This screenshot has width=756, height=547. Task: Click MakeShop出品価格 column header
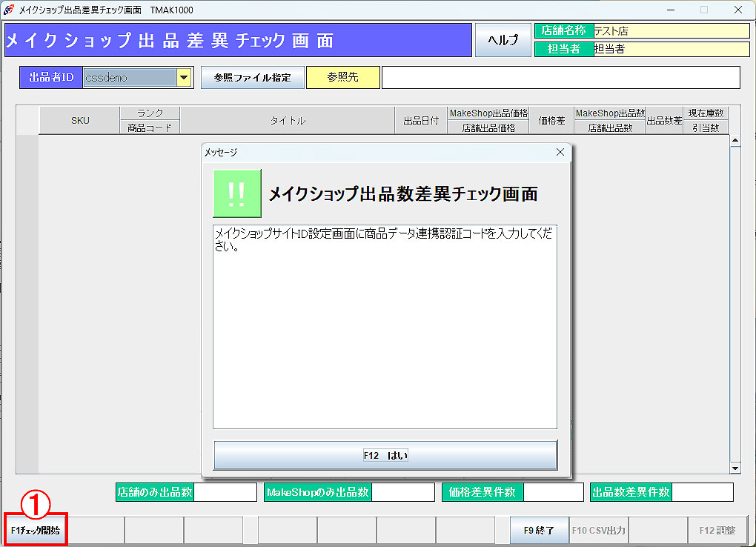(x=488, y=113)
